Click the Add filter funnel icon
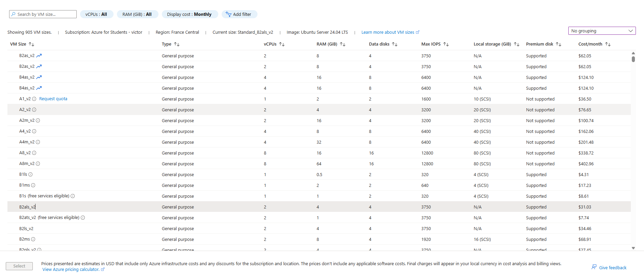The height and width of the screenshot is (279, 644). tap(228, 14)
